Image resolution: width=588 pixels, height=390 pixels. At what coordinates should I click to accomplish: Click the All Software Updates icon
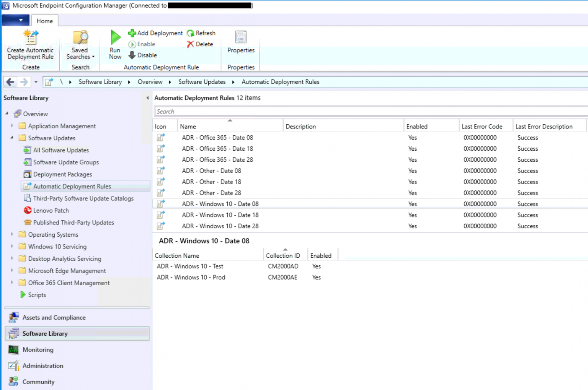[27, 150]
